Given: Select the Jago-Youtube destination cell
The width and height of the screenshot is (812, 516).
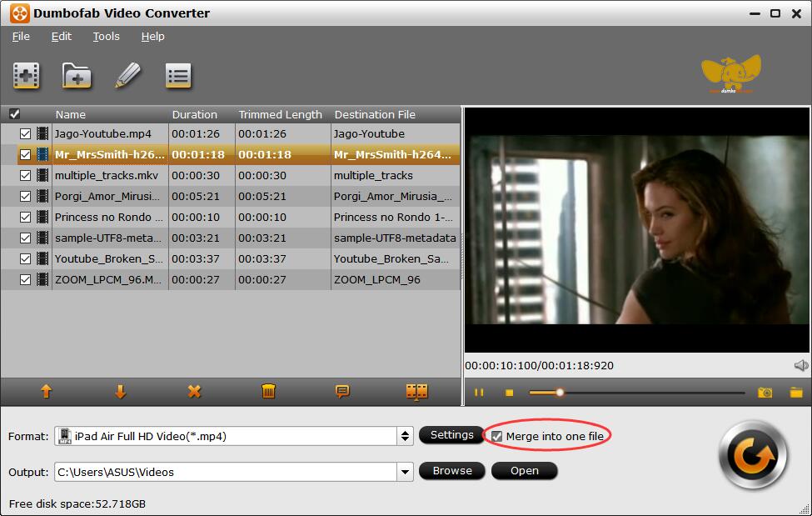Looking at the screenshot, I should click(x=395, y=134).
